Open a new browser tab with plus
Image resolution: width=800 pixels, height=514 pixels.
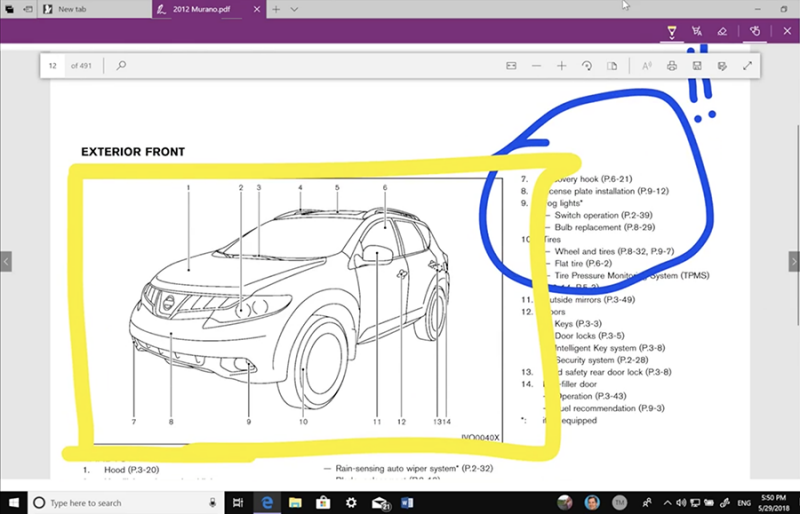click(x=276, y=9)
